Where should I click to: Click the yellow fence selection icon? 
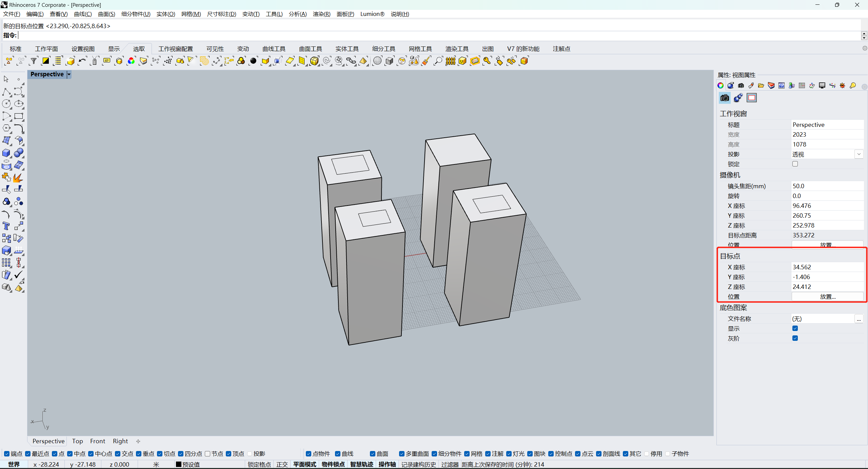click(x=450, y=61)
